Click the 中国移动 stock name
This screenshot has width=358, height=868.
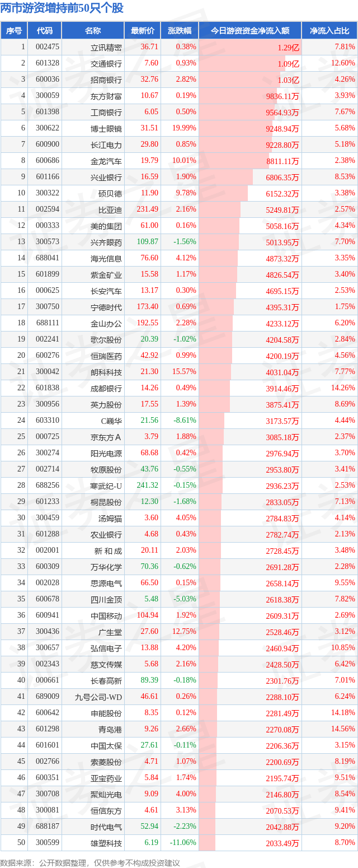click(106, 615)
